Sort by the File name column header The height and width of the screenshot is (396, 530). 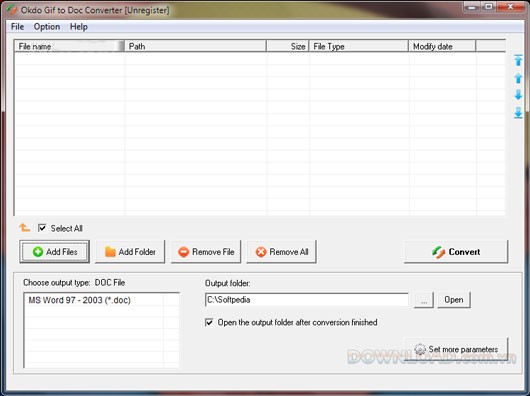pos(69,46)
